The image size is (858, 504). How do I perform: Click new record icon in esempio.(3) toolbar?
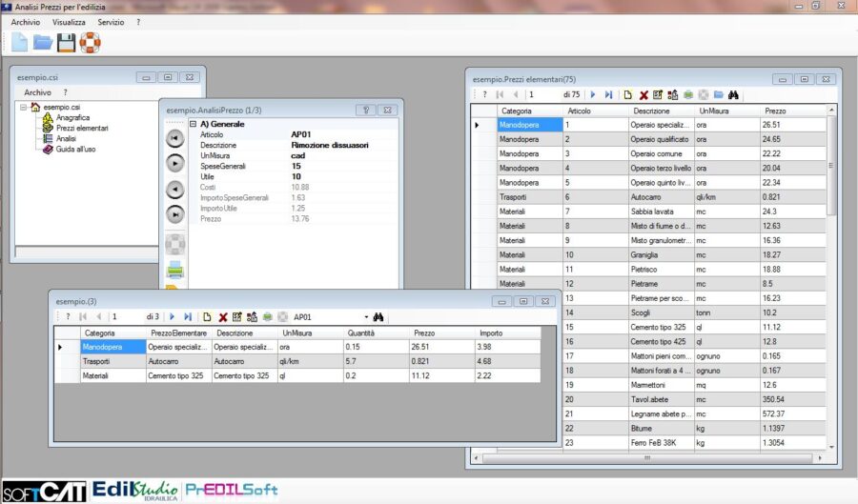pos(206,316)
